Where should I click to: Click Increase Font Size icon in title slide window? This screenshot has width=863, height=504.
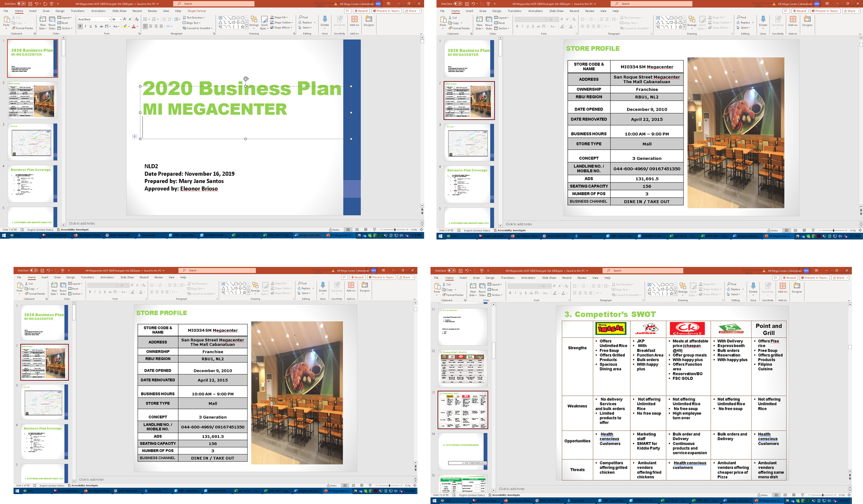click(125, 19)
